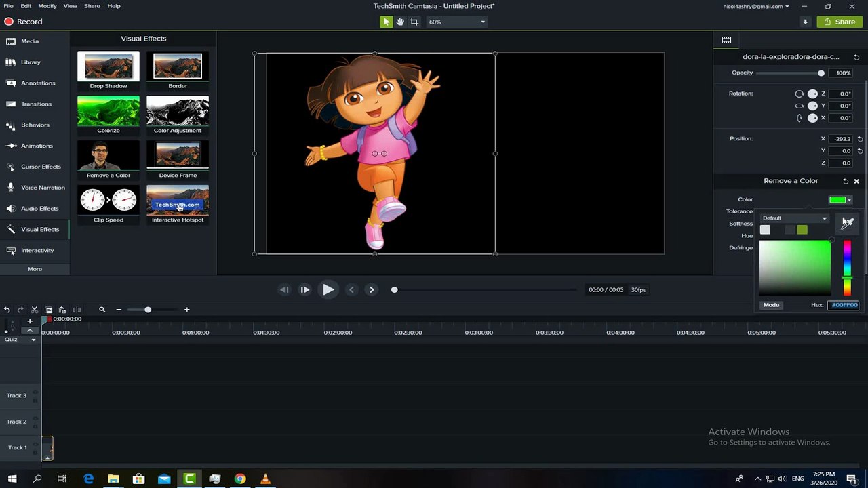This screenshot has height=488, width=868.
Task: Open Chrome from the Windows taskbar
Action: (240, 479)
